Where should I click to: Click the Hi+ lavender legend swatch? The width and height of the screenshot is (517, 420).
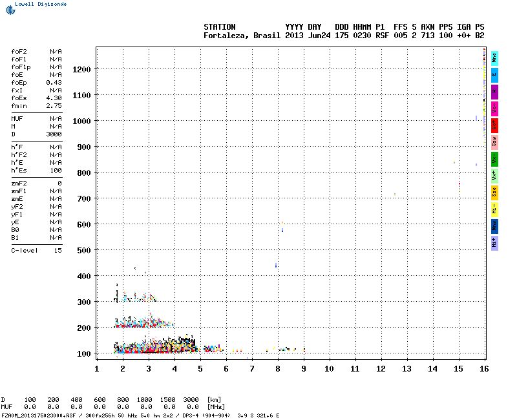pos(494,244)
